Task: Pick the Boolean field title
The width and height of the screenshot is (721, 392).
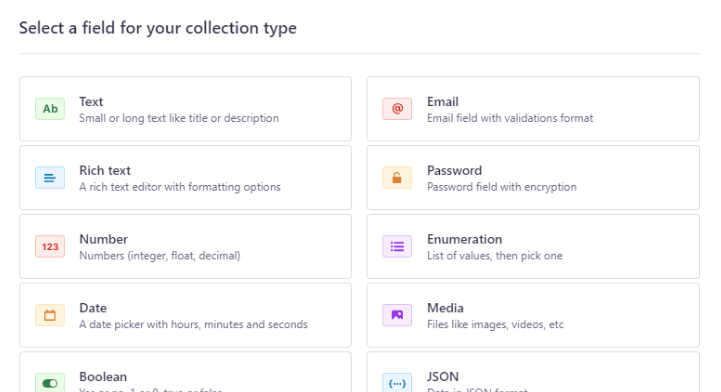Action: 103,377
